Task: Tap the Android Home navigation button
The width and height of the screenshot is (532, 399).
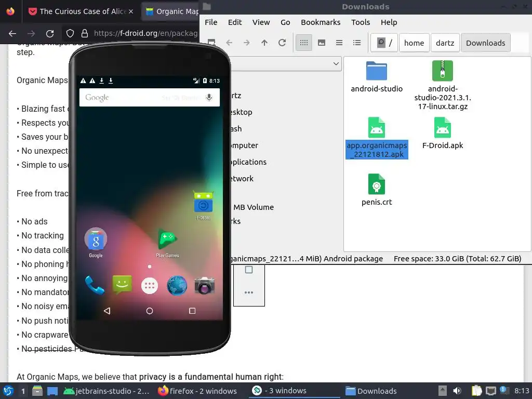Action: click(150, 311)
